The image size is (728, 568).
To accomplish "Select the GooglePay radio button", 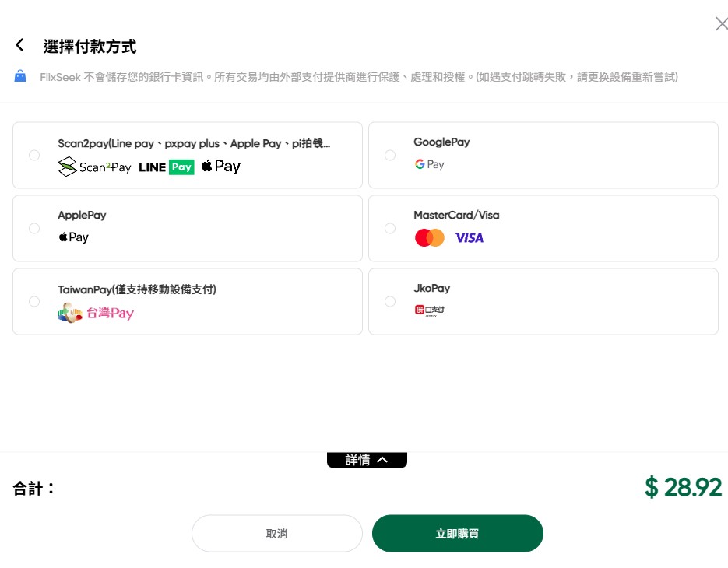I will point(390,155).
